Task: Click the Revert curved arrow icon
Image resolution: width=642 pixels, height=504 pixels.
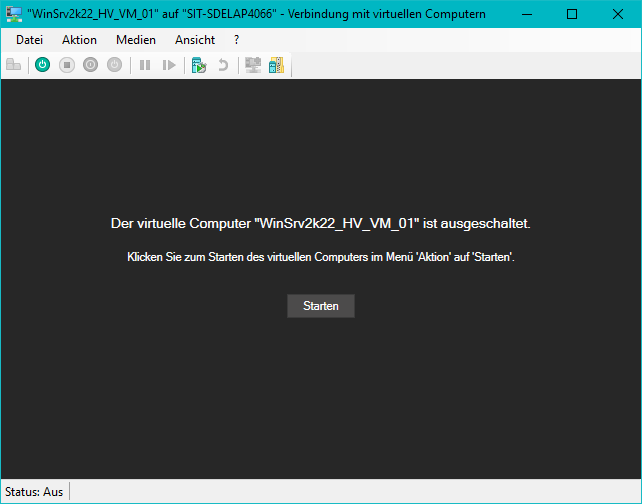Action: click(223, 65)
